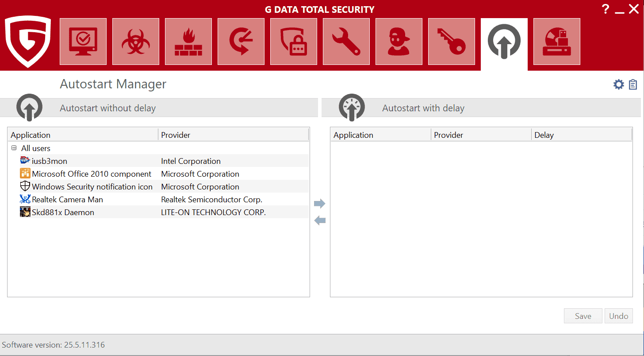This screenshot has width=644, height=356.
Task: Open the logs clipboard icon
Action: tap(633, 84)
